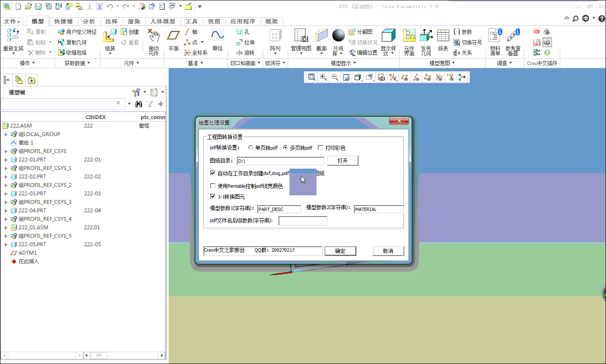Open the Model Display (模型显示) group dropdown

pyautogui.click(x=344, y=63)
